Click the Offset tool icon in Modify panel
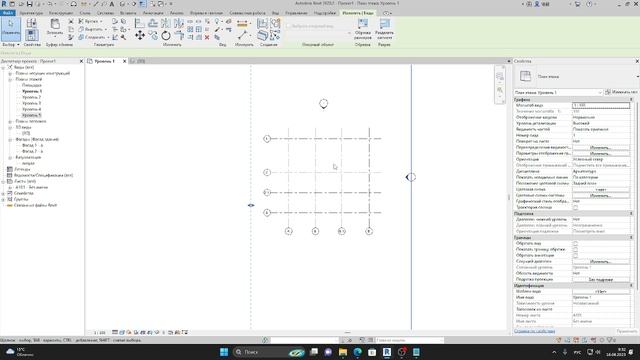This screenshot has height=360, width=640. (x=153, y=24)
